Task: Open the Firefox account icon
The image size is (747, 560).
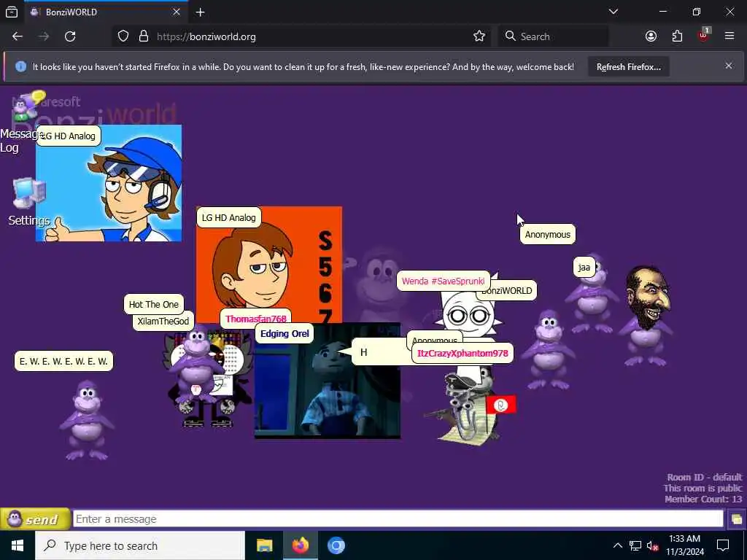Action: (651, 36)
